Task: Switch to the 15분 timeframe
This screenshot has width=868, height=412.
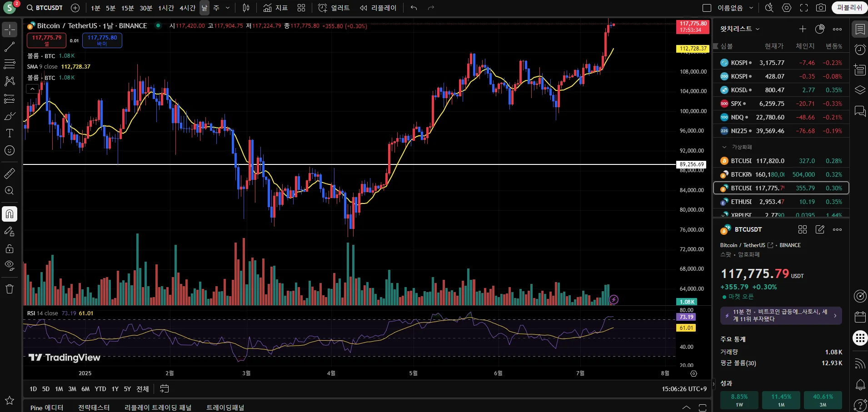Action: click(127, 8)
